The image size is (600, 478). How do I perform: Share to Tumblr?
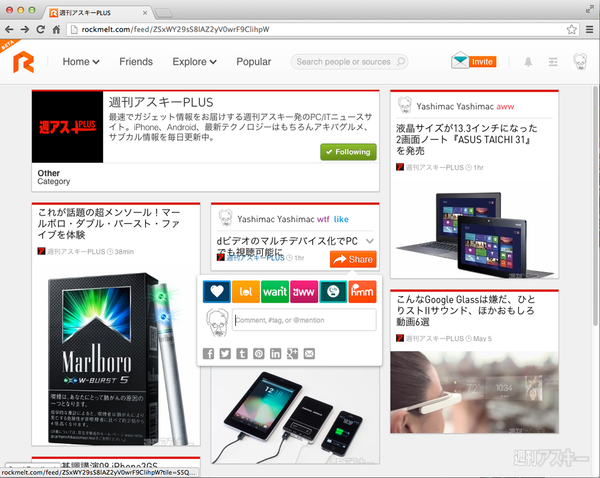tap(242, 354)
